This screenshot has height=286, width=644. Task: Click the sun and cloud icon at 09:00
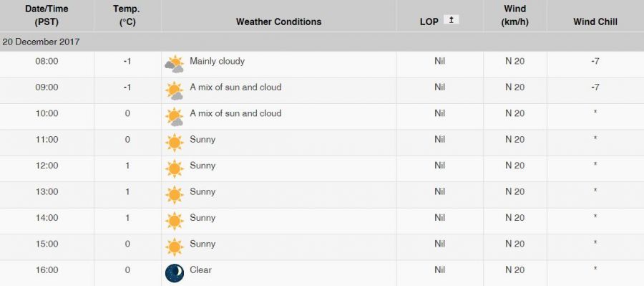174,90
